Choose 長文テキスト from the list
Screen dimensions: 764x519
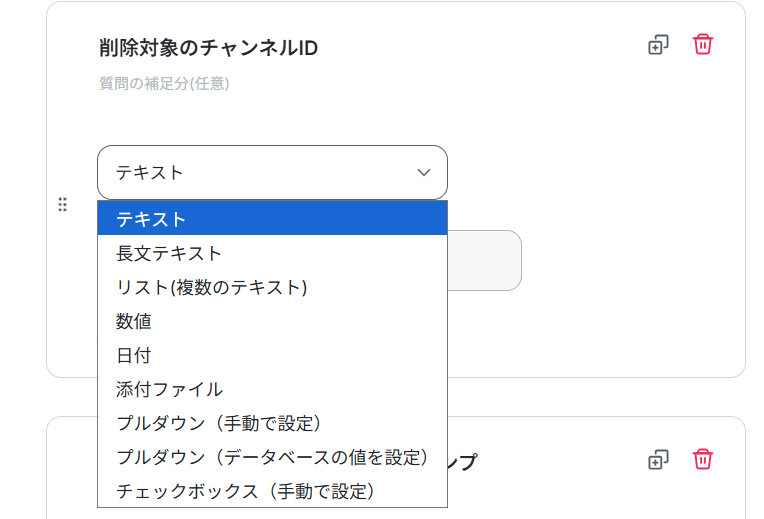pyautogui.click(x=272, y=253)
